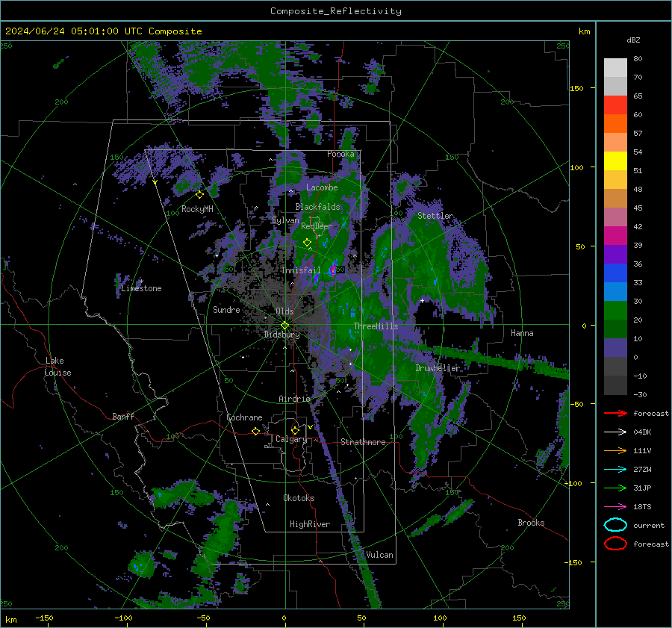Image resolution: width=672 pixels, height=628 pixels.
Task: Click the cyan 'current' oval icon
Action: pyautogui.click(x=615, y=525)
